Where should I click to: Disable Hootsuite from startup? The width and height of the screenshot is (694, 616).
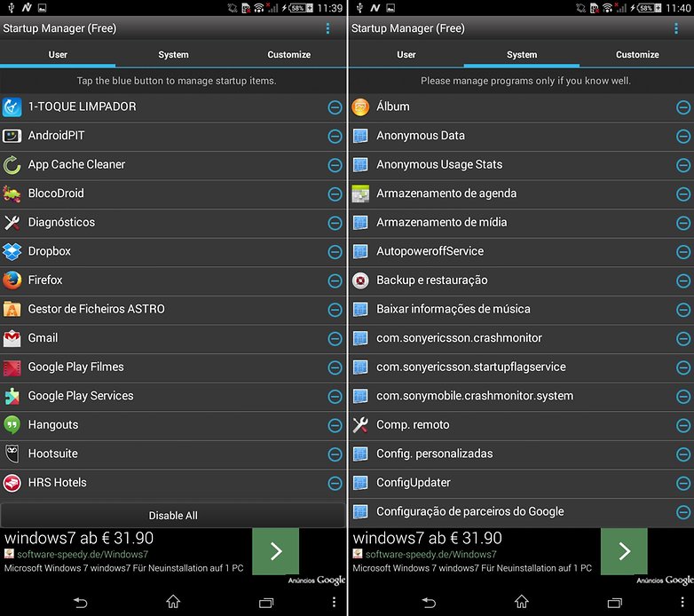[x=335, y=454]
